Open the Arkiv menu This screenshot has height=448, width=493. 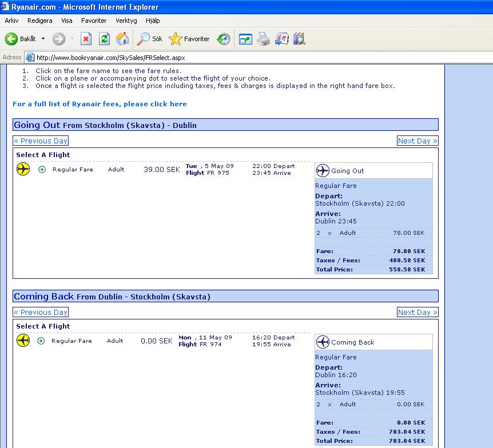point(11,21)
